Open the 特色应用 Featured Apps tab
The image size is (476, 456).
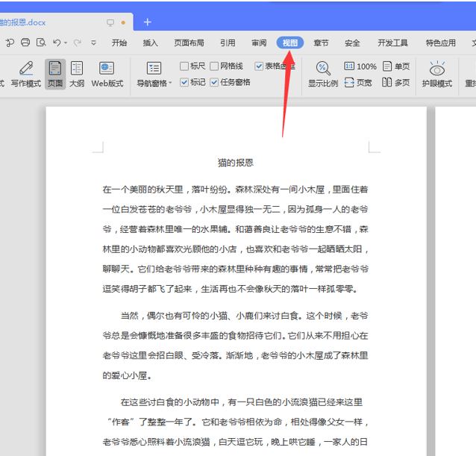click(x=440, y=43)
